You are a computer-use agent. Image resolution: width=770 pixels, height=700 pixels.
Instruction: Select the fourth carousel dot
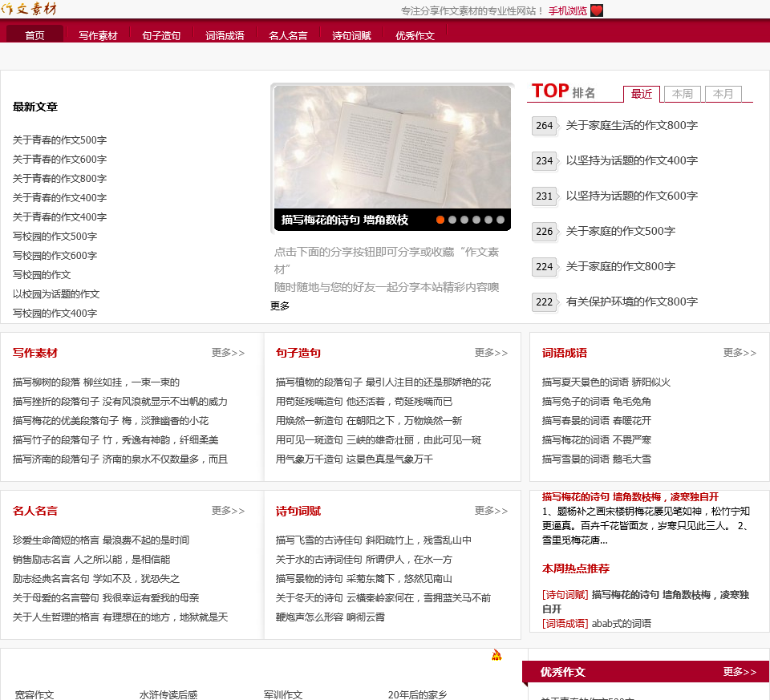pyautogui.click(x=476, y=220)
